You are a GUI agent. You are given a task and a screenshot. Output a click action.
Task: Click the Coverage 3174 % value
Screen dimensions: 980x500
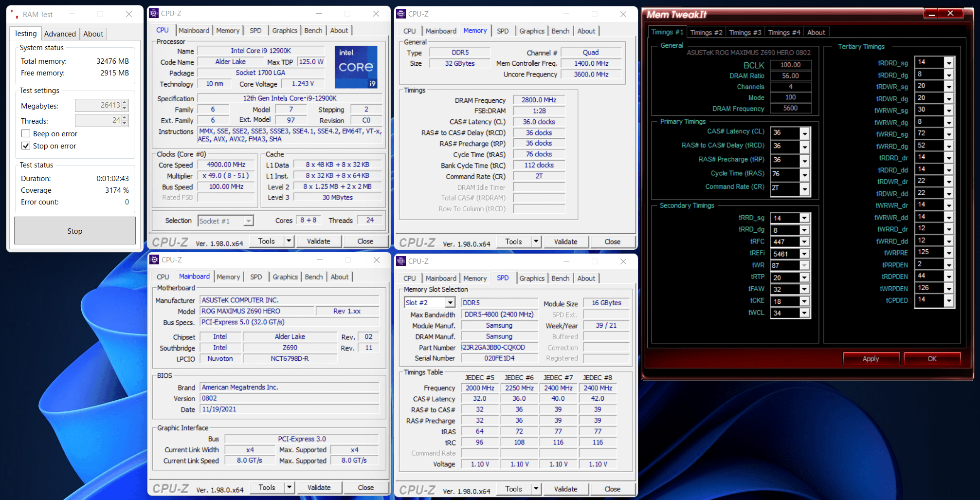coord(117,190)
